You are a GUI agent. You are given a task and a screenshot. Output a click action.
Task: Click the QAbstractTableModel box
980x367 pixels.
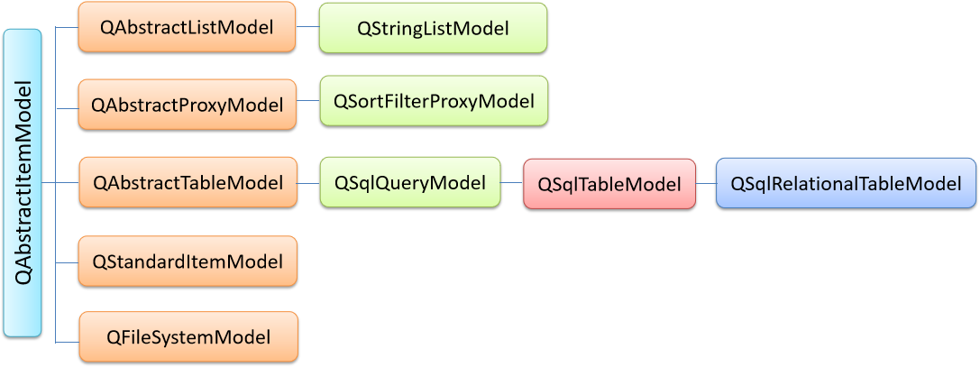(188, 182)
